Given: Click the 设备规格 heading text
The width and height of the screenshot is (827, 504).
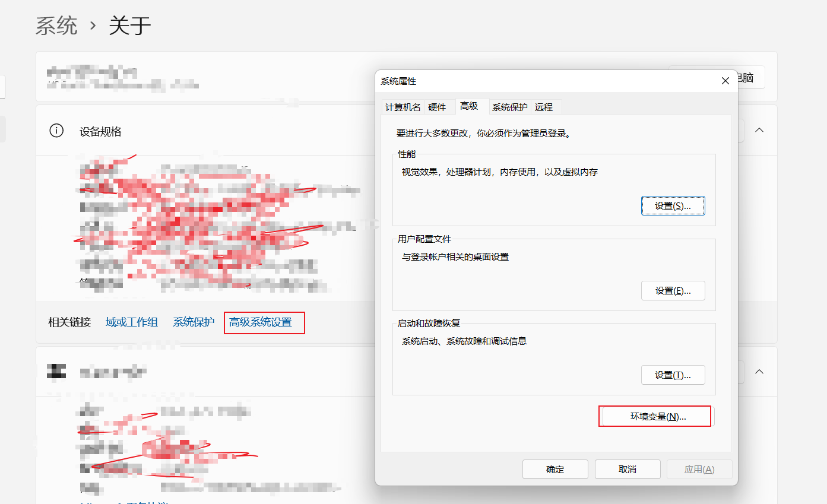Looking at the screenshot, I should pos(100,131).
